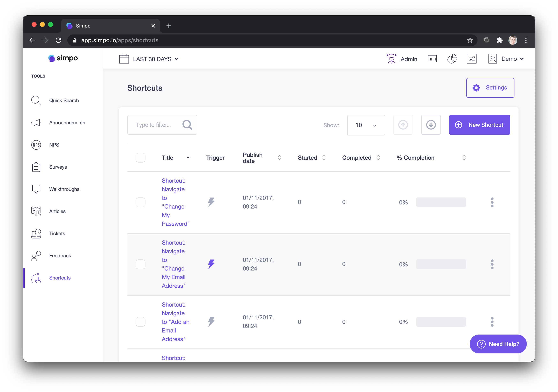558x392 pixels.
Task: Check the Add an Email Address row checkbox
Action: pyautogui.click(x=141, y=322)
